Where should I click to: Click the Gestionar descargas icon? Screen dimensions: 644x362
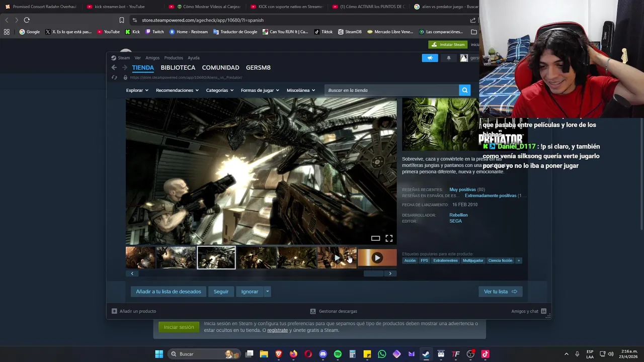[313, 311]
